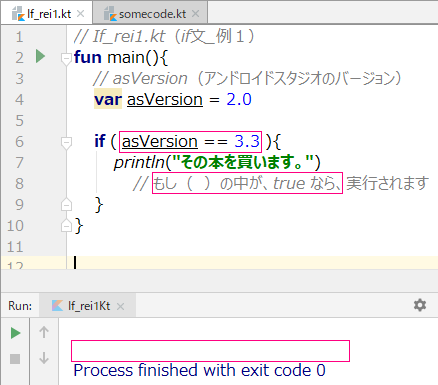Click the comment 'もし（ ）の中が、true なら'
This screenshot has width=438, height=385.
(x=247, y=183)
